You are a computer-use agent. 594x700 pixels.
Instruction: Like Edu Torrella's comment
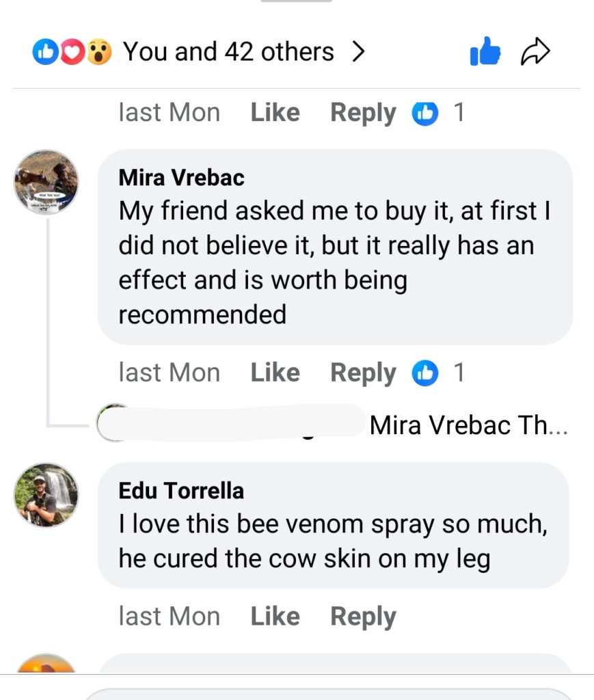(x=275, y=617)
